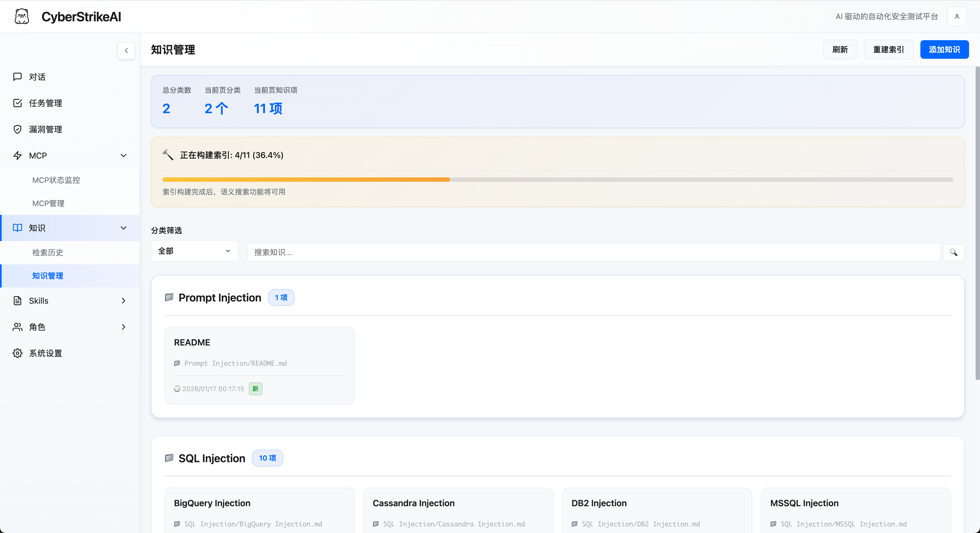Open the 对话 chat section

point(37,77)
